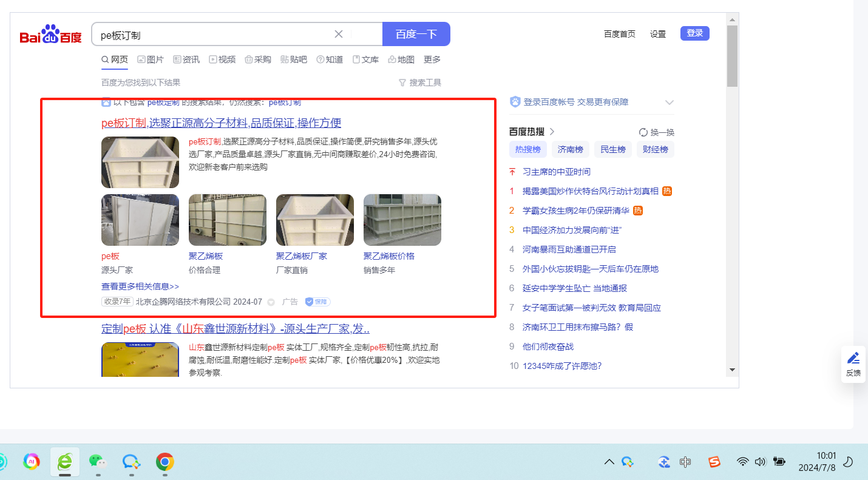This screenshot has width=868, height=480.
Task: Click the page scrollbar up arrow
Action: (732, 19)
